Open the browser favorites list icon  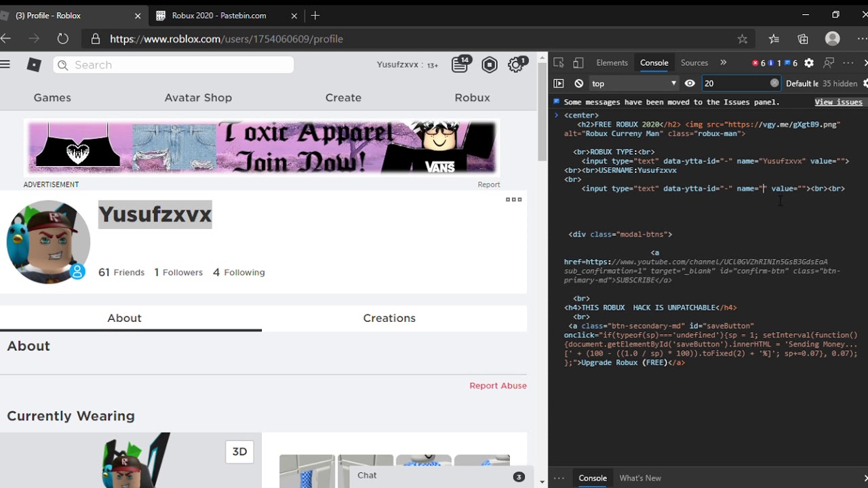pyautogui.click(x=774, y=39)
